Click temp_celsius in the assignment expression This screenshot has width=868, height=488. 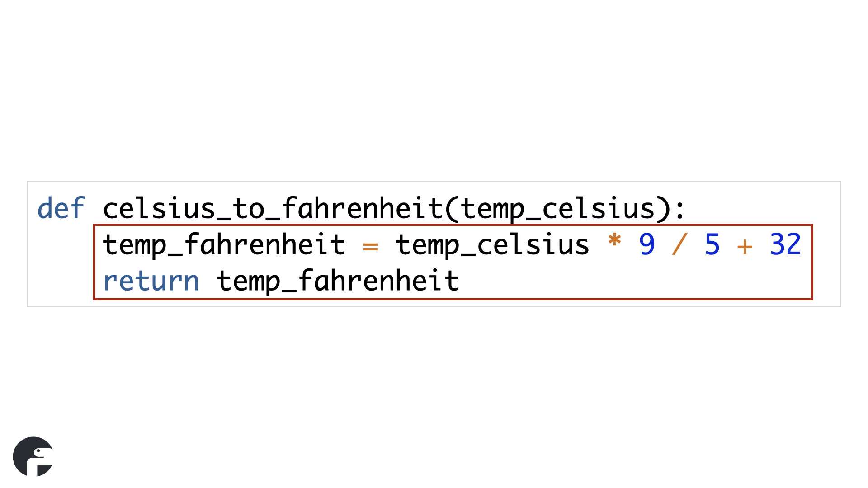click(492, 245)
